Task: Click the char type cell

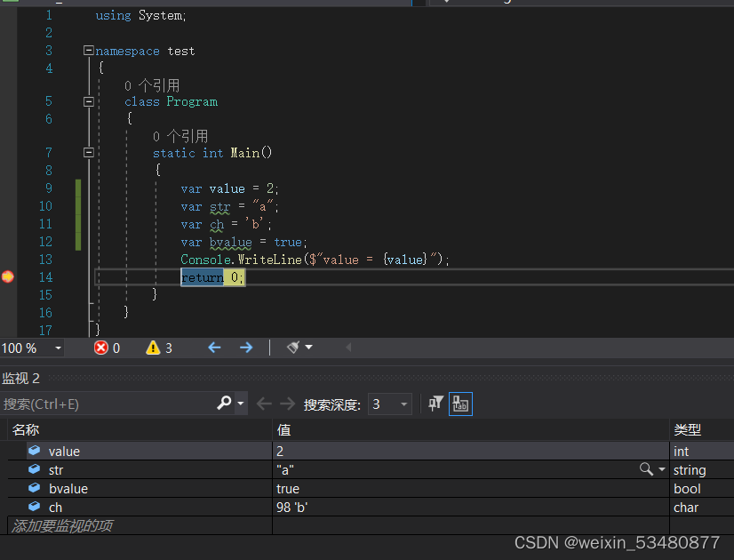Action: pyautogui.click(x=702, y=507)
